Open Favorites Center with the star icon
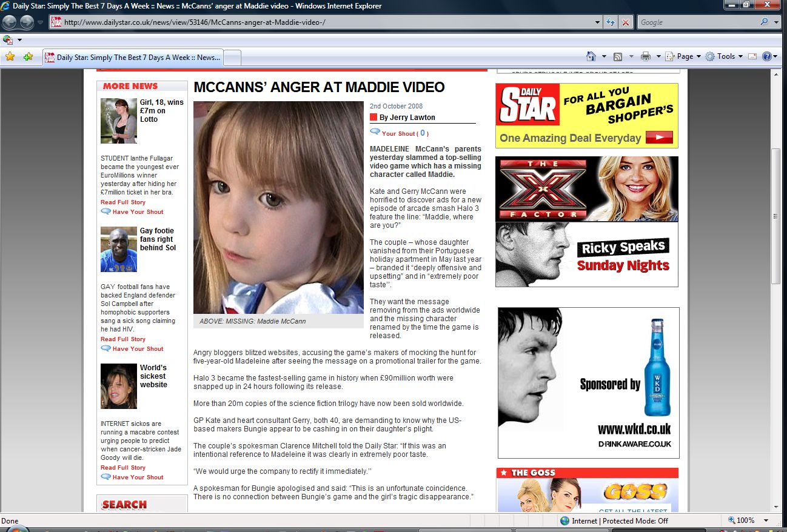 [10, 56]
